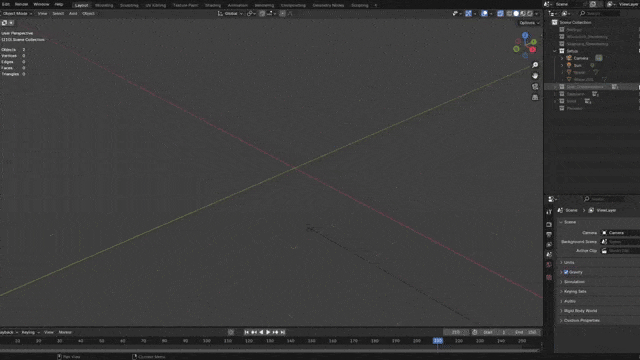Toggle camera view icon in viewport

coord(535,87)
